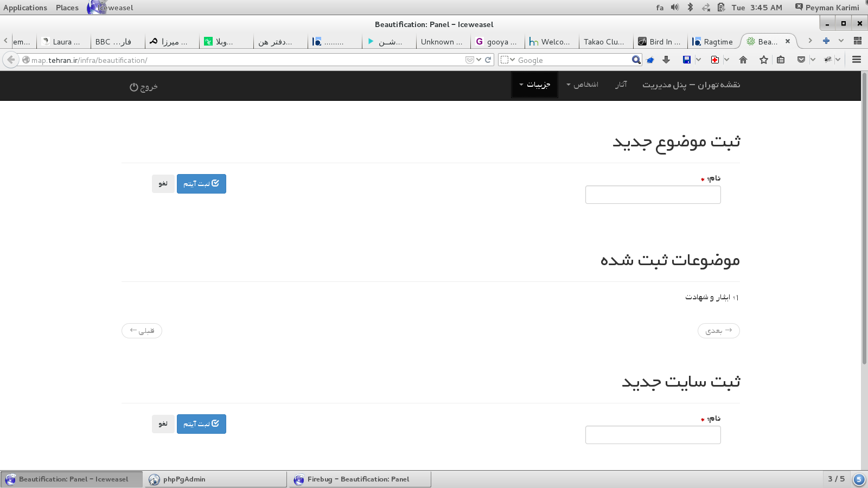Go to the home page icon
868x488 pixels.
click(x=743, y=60)
